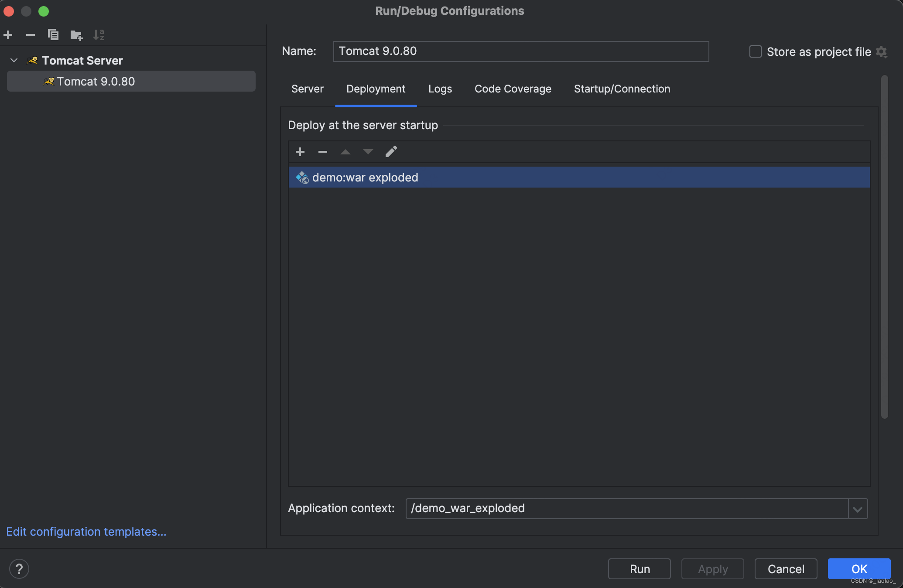Click the demo:war exploded artifact icon

(x=302, y=178)
